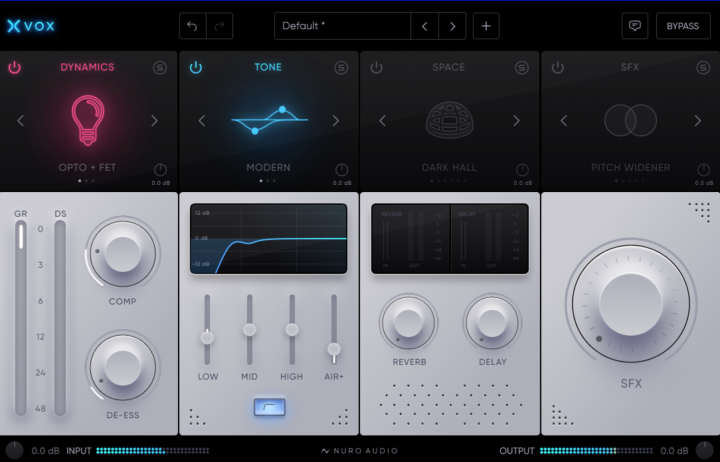Click the undo arrow button
720x462 pixels.
[x=192, y=26]
